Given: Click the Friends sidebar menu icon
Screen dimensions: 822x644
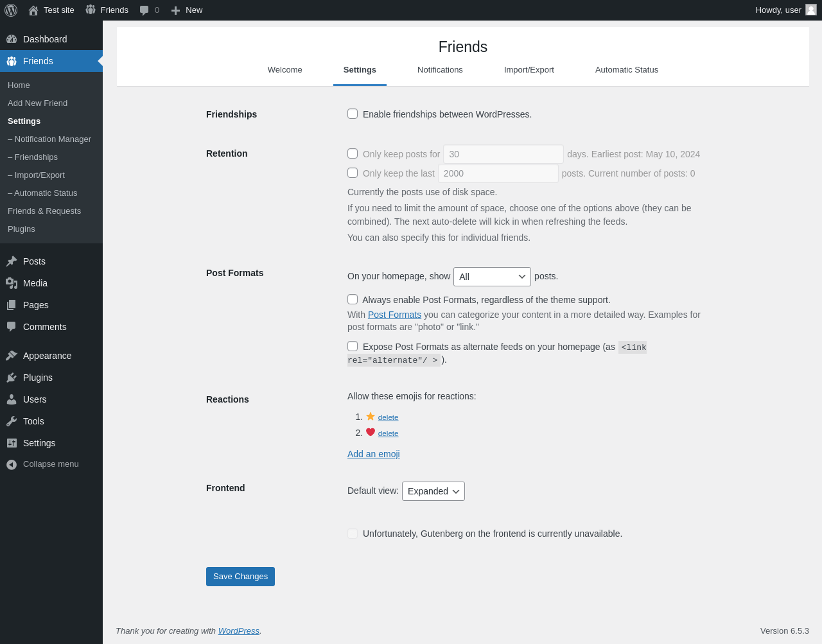Looking at the screenshot, I should coord(12,61).
